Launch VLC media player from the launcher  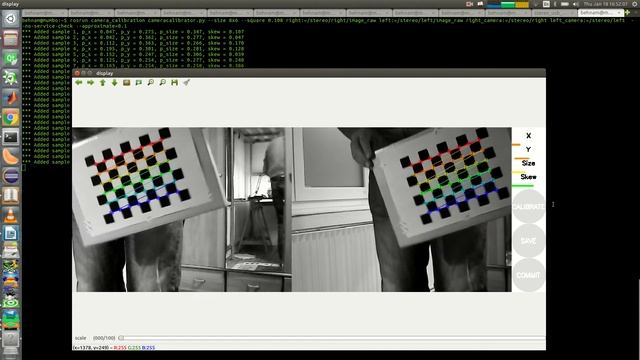[x=11, y=216]
